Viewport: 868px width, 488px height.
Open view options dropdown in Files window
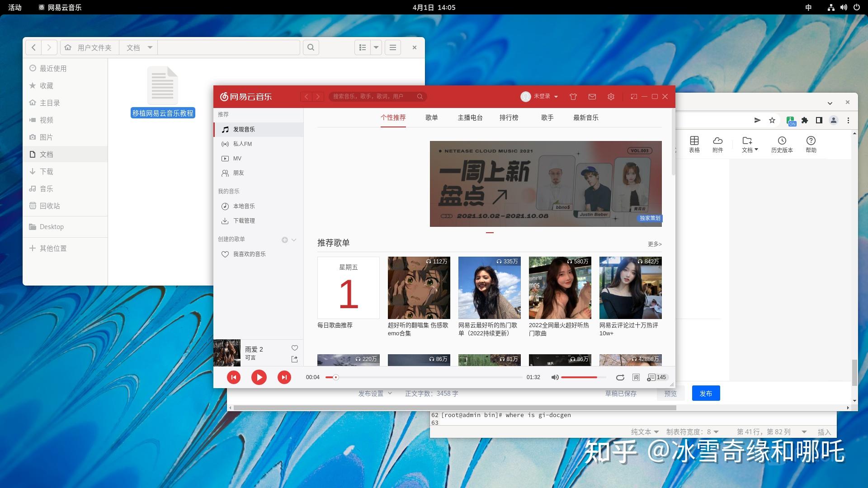click(376, 47)
